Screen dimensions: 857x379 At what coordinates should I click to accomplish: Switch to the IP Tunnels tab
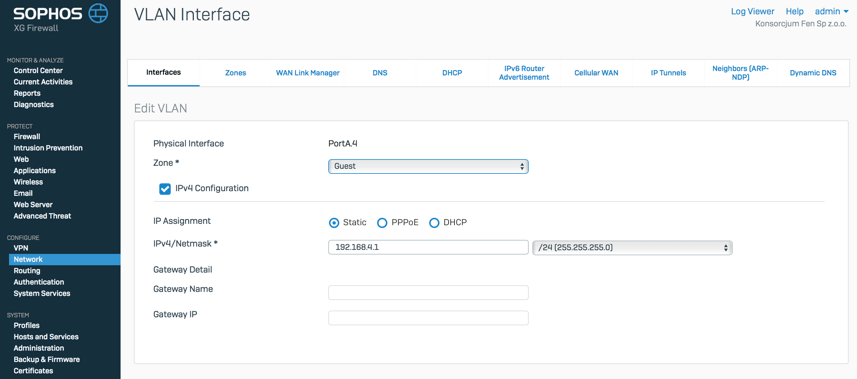point(668,73)
